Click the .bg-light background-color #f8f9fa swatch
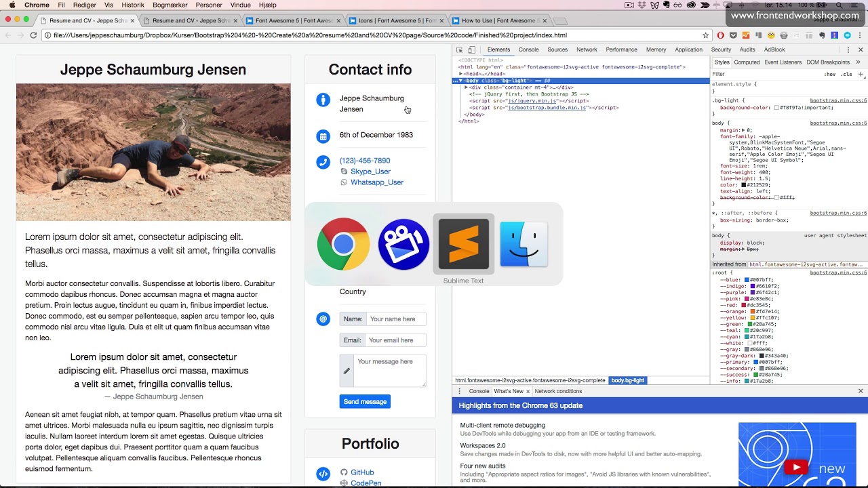Image resolution: width=868 pixels, height=488 pixels. point(777,108)
